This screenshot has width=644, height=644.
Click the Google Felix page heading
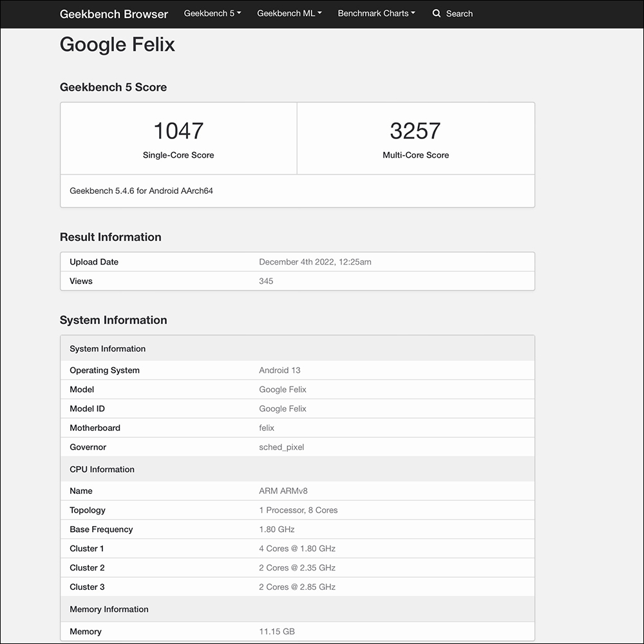pyautogui.click(x=117, y=44)
